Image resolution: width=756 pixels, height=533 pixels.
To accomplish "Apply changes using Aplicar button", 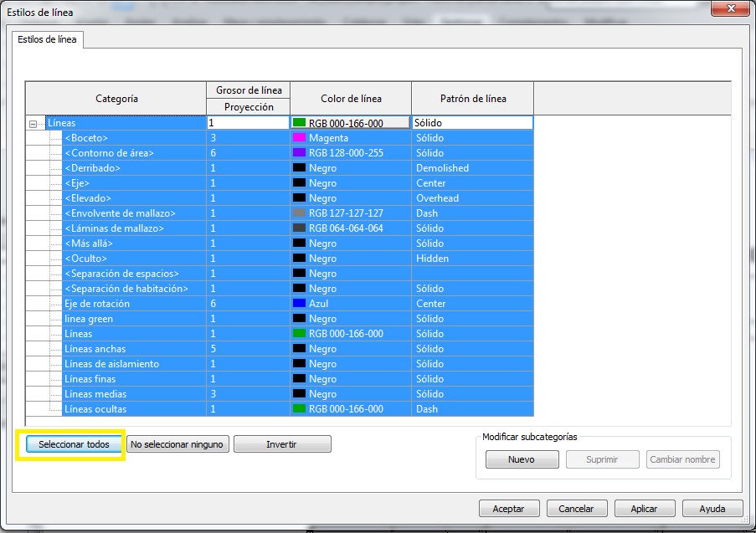I will pyautogui.click(x=644, y=509).
